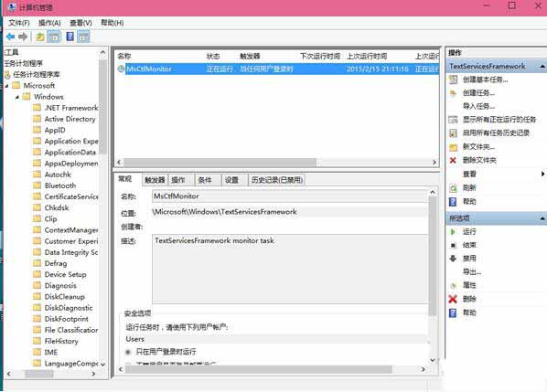Collapse the Windows tree node

(x=17, y=97)
